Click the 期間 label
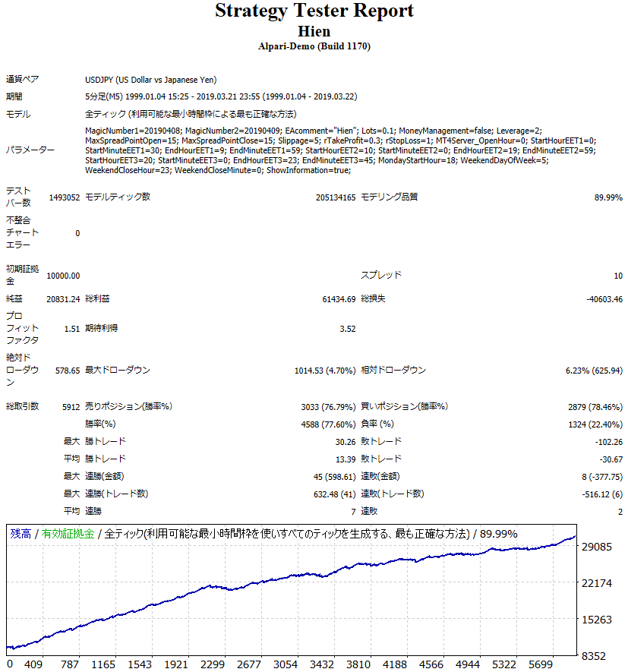 [14, 97]
